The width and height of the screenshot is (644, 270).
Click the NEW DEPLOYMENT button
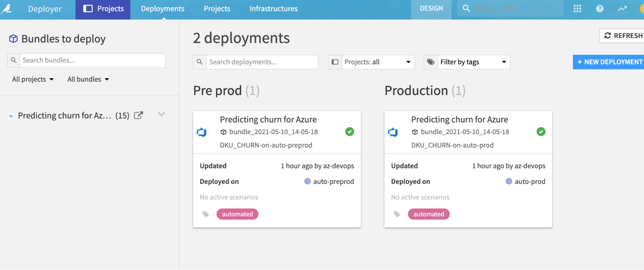(609, 62)
